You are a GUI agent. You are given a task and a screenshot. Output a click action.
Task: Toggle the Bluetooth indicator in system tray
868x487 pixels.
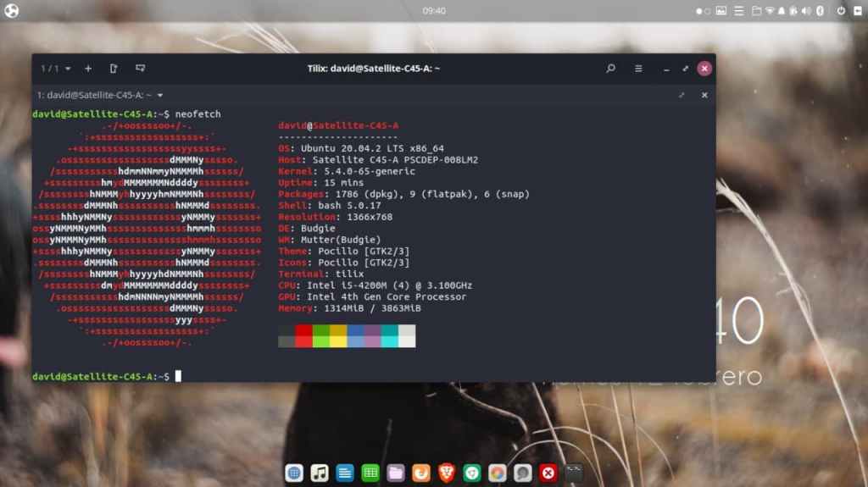pos(820,11)
